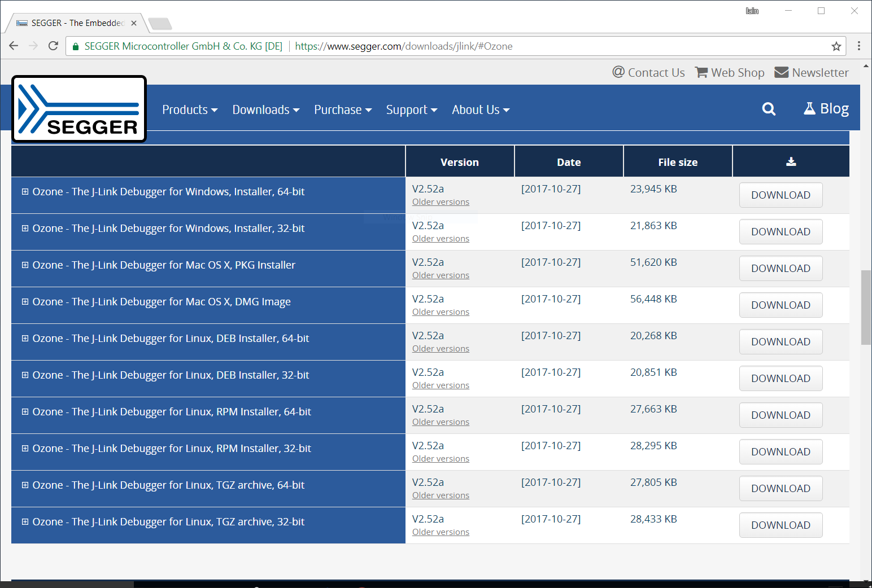This screenshot has width=872, height=588.
Task: Click the Newsletter envelope icon
Action: pyautogui.click(x=781, y=72)
